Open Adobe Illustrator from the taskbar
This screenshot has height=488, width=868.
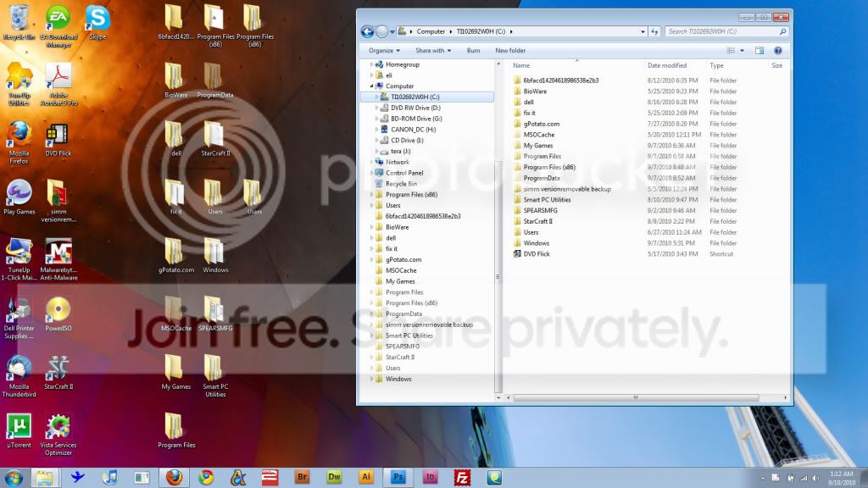coord(366,477)
